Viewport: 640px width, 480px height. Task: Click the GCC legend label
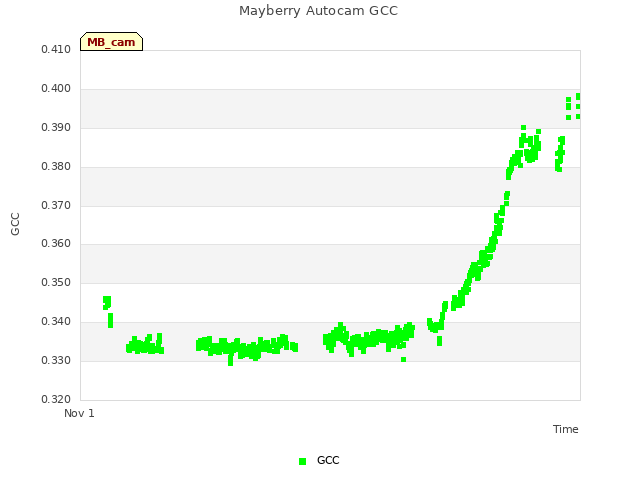point(328,460)
